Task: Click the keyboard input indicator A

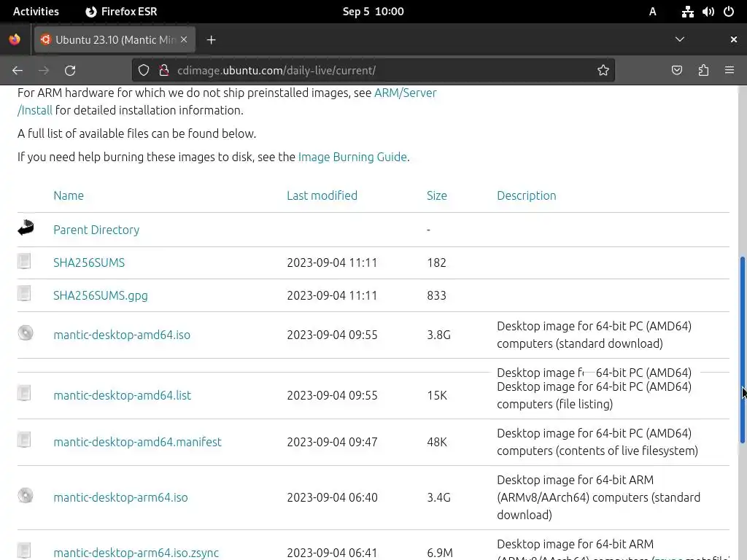Action: [x=653, y=12]
